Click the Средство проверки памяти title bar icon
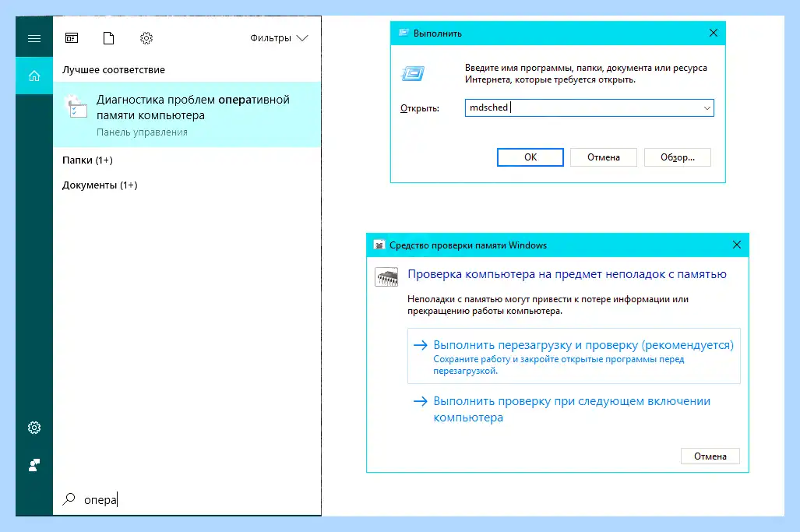 pos(379,245)
